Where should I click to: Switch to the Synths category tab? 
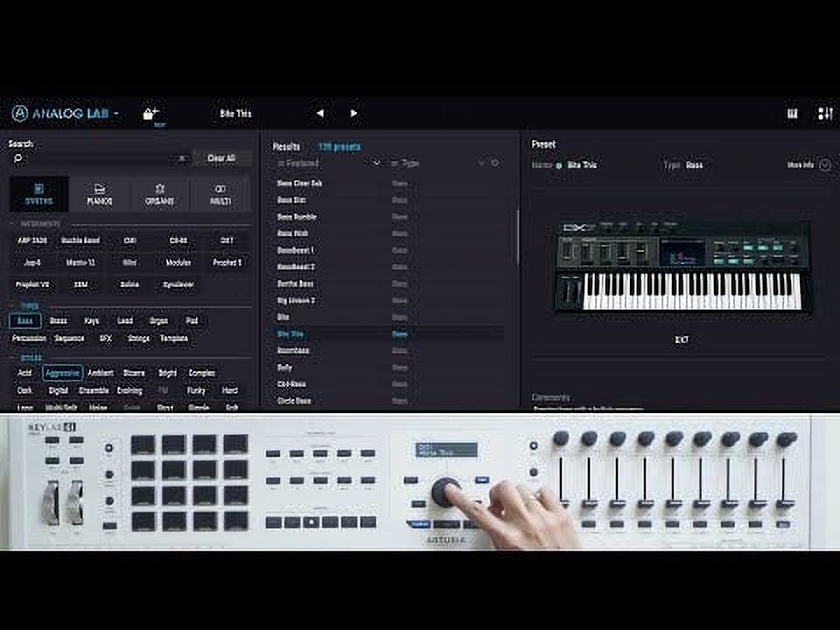[x=38, y=194]
